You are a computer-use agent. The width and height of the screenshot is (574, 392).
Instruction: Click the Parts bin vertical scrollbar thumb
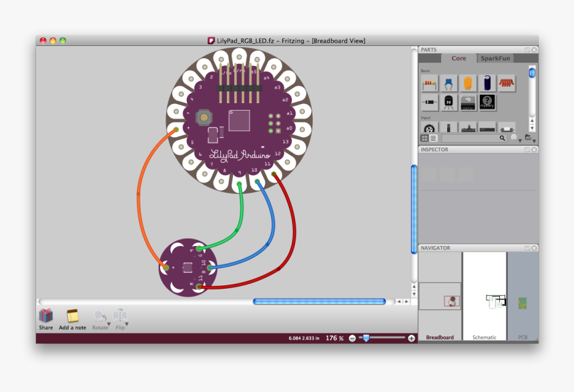(532, 73)
